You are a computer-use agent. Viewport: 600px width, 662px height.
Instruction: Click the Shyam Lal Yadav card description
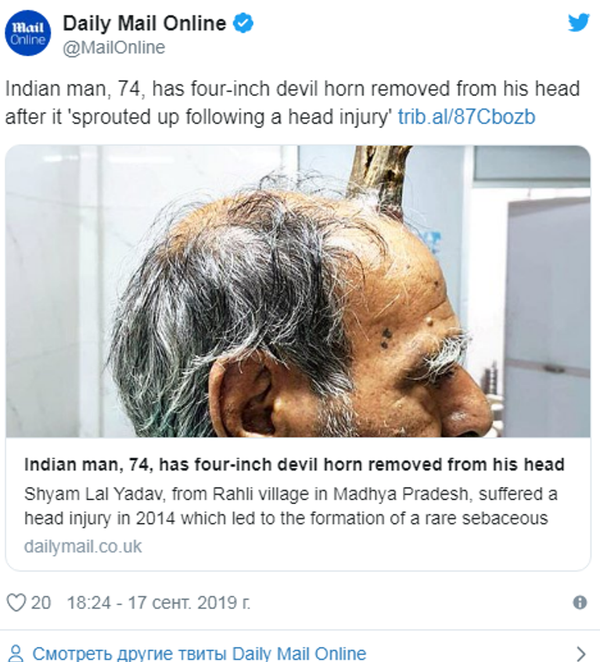click(x=290, y=506)
